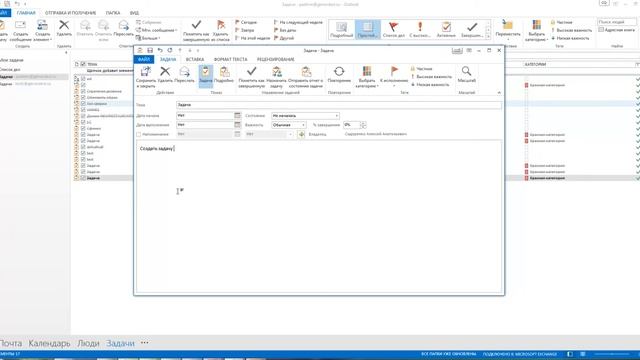Delete item via main Outlook ribbon Удалить
Viewport: 640px width, 360px height.
coord(64,28)
